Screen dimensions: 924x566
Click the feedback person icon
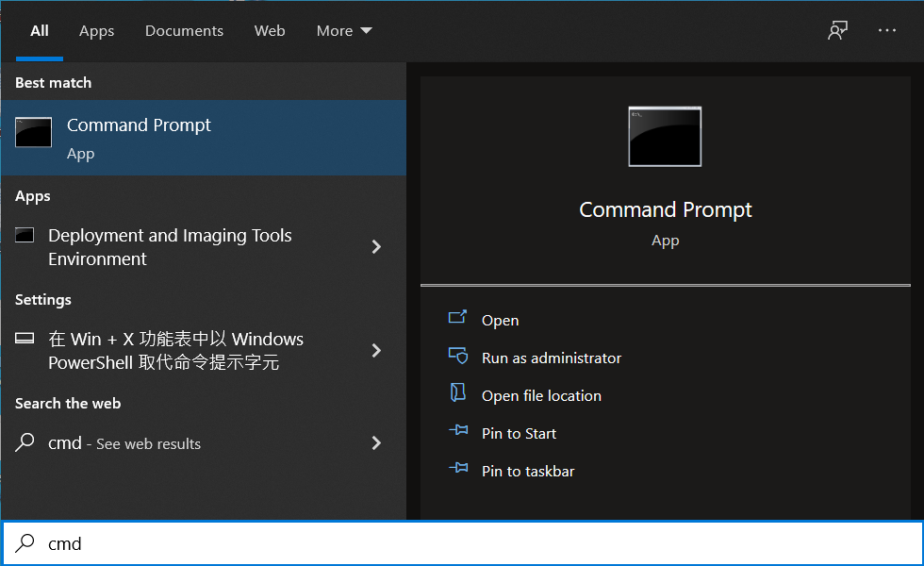point(837,30)
